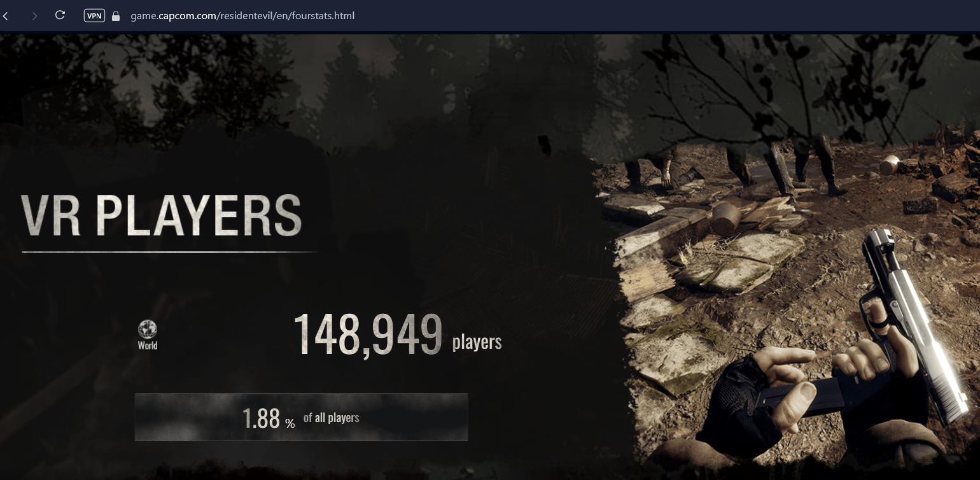This screenshot has height=480, width=980.
Task: Click the of all players text
Action: [332, 418]
